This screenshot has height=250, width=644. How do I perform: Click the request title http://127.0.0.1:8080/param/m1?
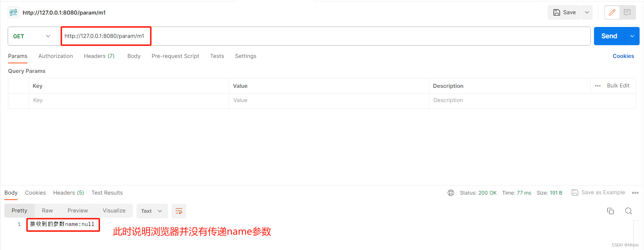64,12
